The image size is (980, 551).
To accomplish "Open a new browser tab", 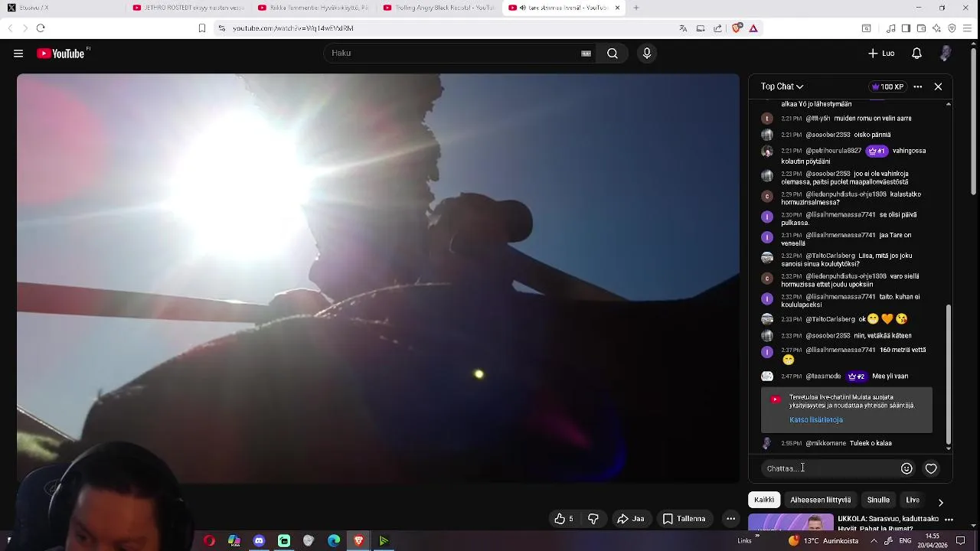I will (x=636, y=8).
